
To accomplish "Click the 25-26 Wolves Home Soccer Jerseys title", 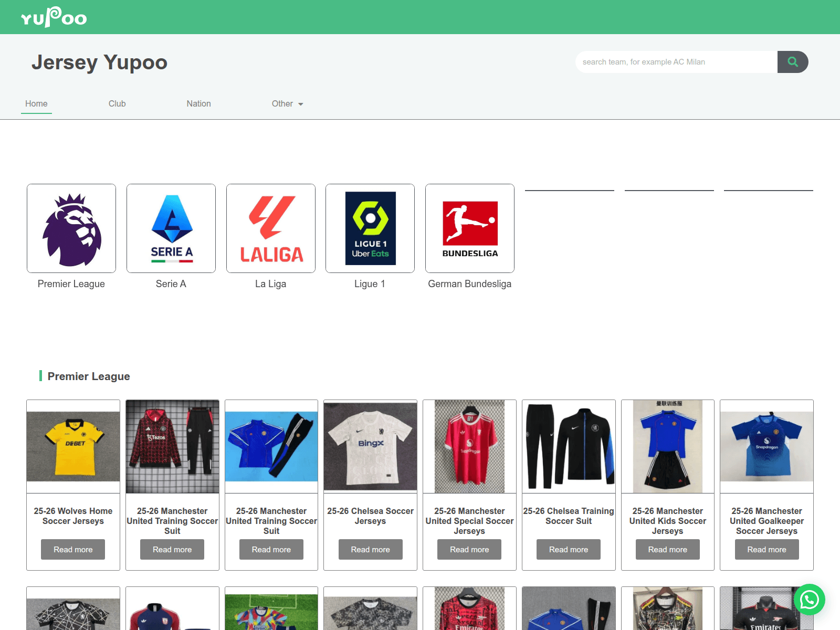I will [73, 516].
